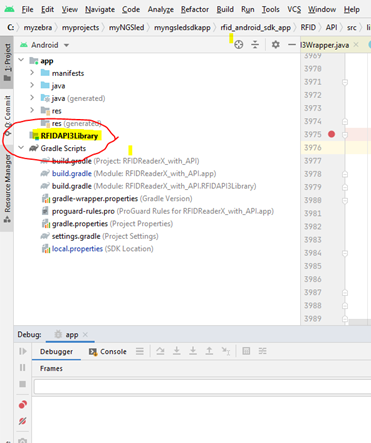Expand the java (generated) folder chevron
This screenshot has width=371, height=443.
pos(32,98)
